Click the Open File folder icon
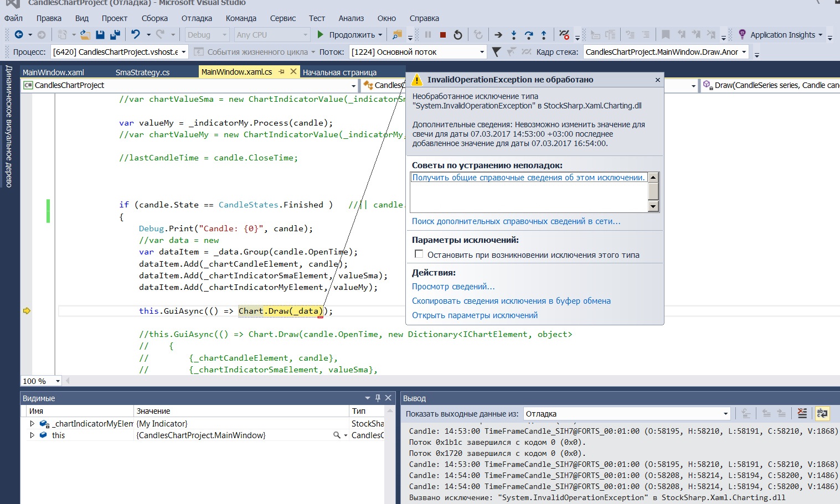This screenshot has height=504, width=840. tap(85, 35)
